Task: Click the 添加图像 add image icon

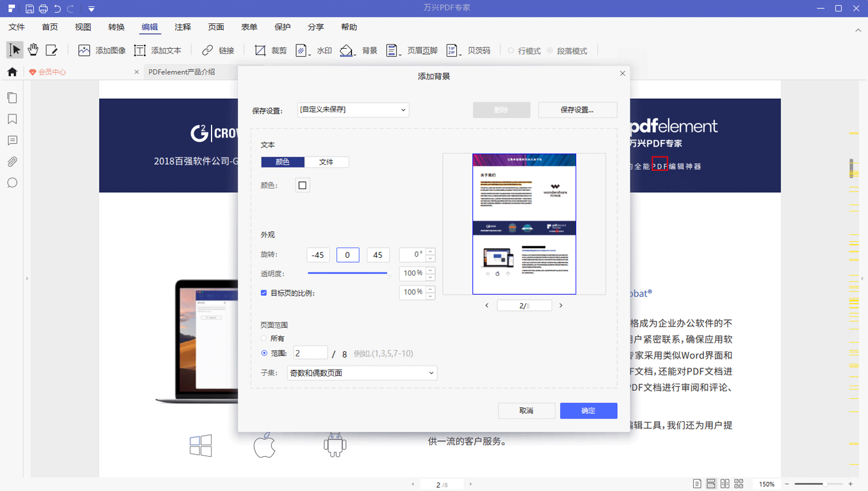Action: tap(84, 51)
